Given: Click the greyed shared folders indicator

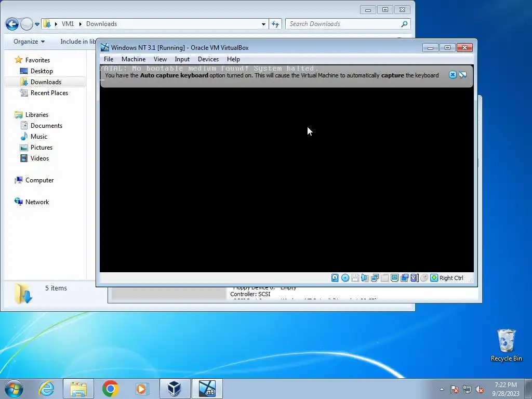Looking at the screenshot, I should [385, 278].
